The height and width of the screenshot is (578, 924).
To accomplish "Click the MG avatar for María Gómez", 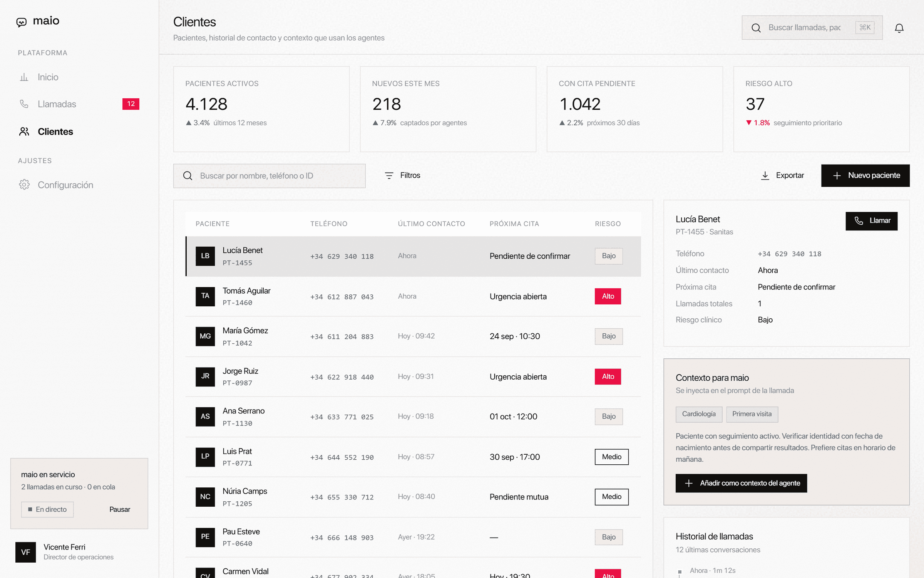I will [x=205, y=336].
